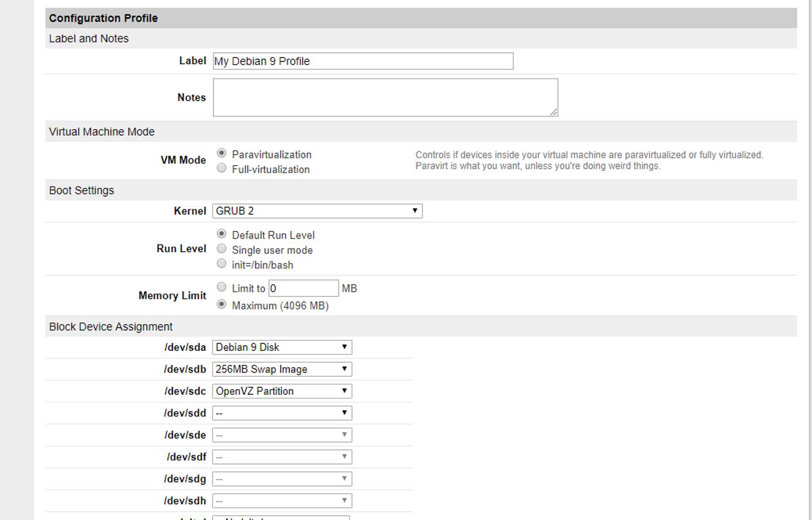Viewport: 812px width, 520px height.
Task: Select Full-virtualization mode
Action: (221, 168)
